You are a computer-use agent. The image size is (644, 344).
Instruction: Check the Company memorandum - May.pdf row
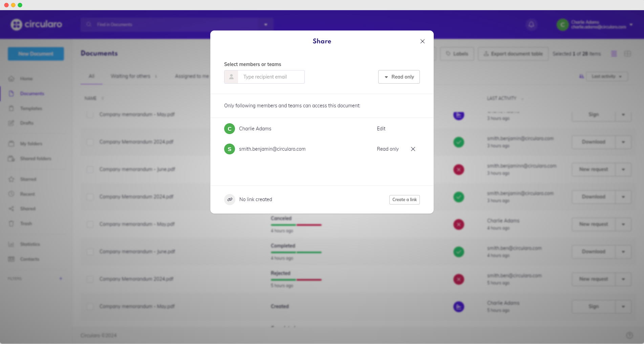point(90,114)
